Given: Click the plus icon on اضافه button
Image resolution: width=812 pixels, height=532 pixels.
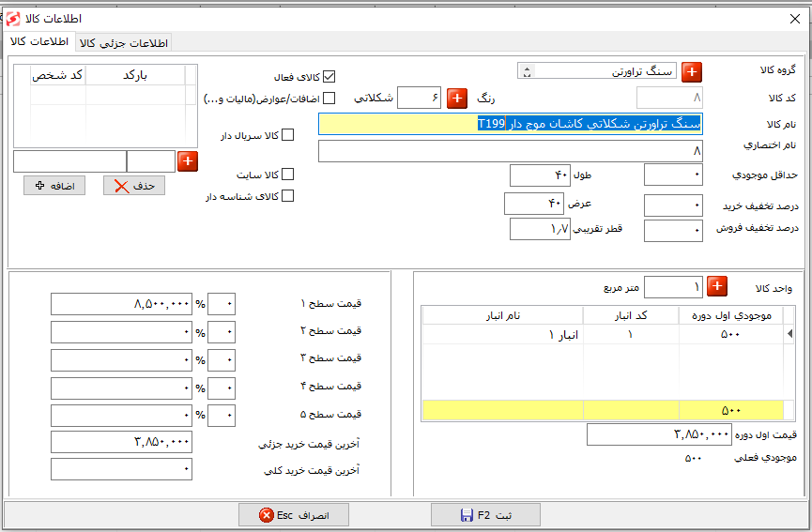Looking at the screenshot, I should pos(39,185).
